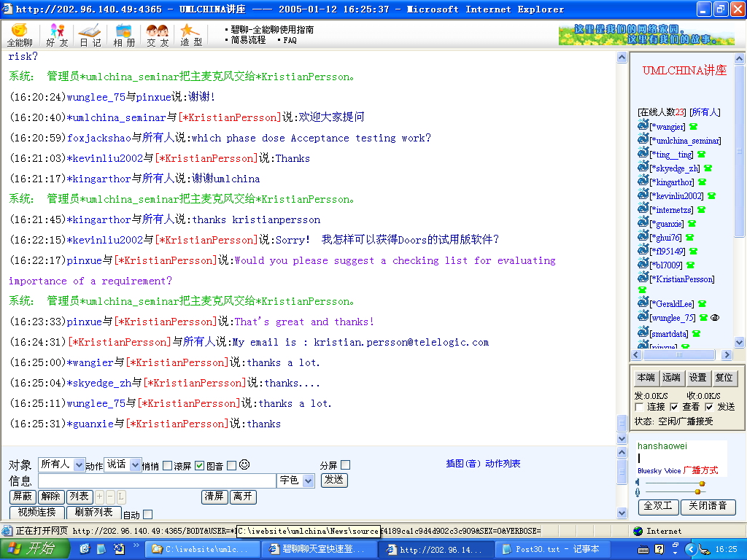Open the 插图(音) 动作列表 link
Viewport: 747px width, 560px height.
pyautogui.click(x=483, y=463)
